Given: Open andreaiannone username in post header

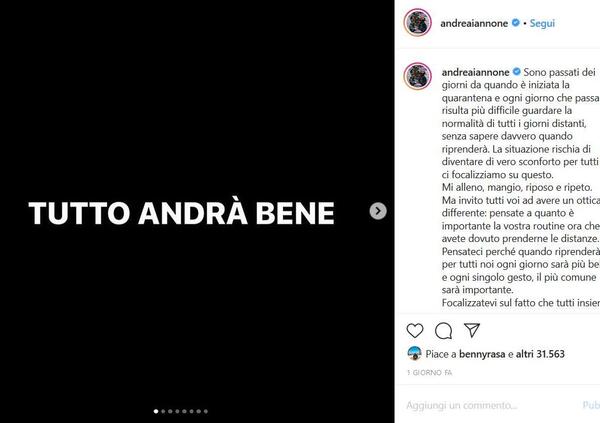Looking at the screenshot, I should pos(474,23).
